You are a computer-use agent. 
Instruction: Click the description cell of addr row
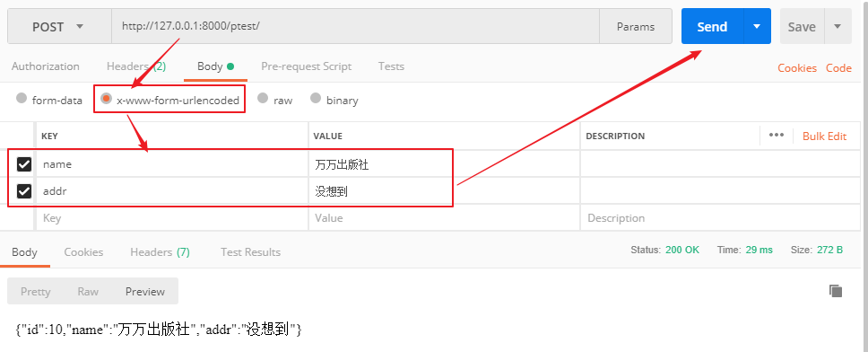[720, 191]
